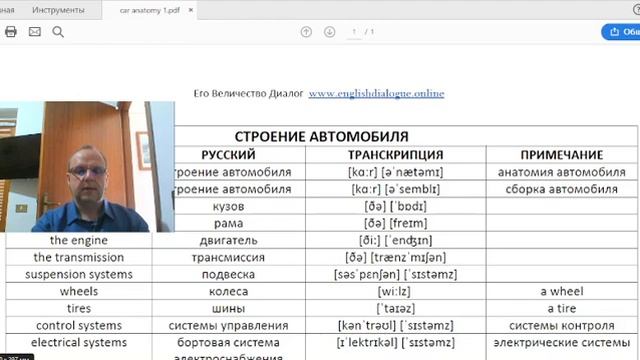Screen dimensions: 640x360
Task: Click the ПРИМЕЧАНИЕ column header
Action: 562,155
